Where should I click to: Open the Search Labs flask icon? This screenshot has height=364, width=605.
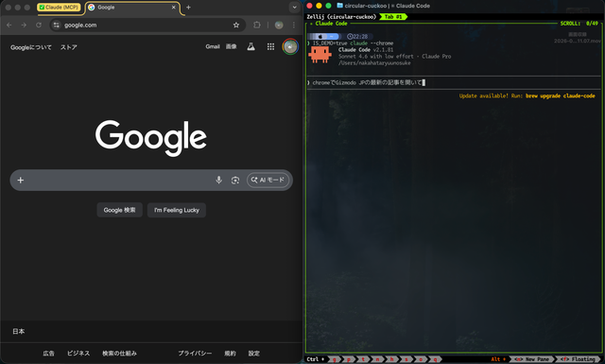tap(251, 46)
